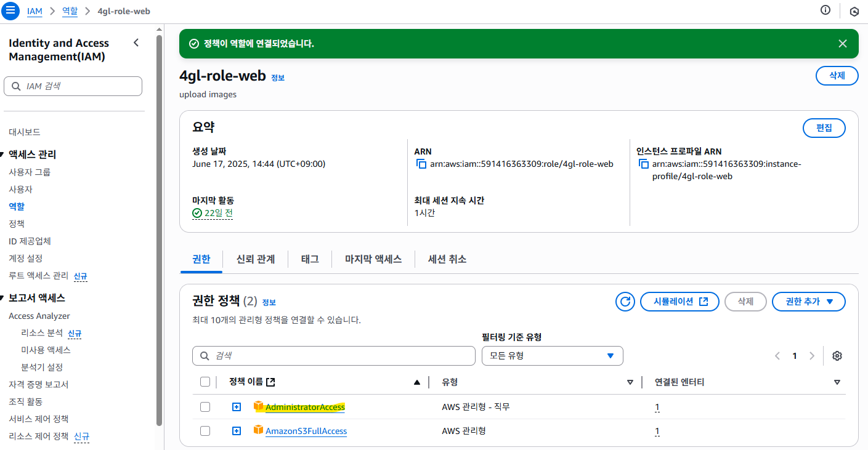Sort by policy name ascending arrow
This screenshot has height=450, width=868.
pyautogui.click(x=417, y=382)
